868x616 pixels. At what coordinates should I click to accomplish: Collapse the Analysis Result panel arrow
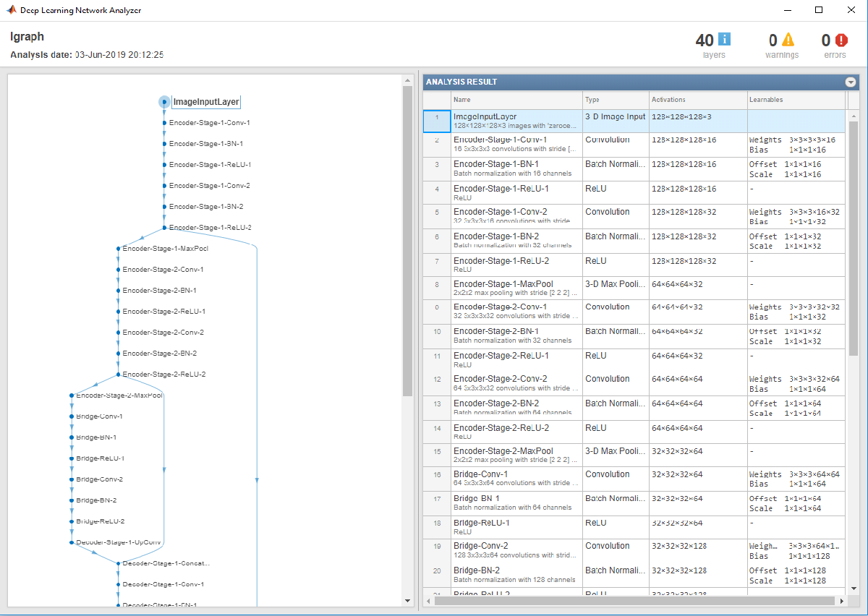pyautogui.click(x=851, y=82)
